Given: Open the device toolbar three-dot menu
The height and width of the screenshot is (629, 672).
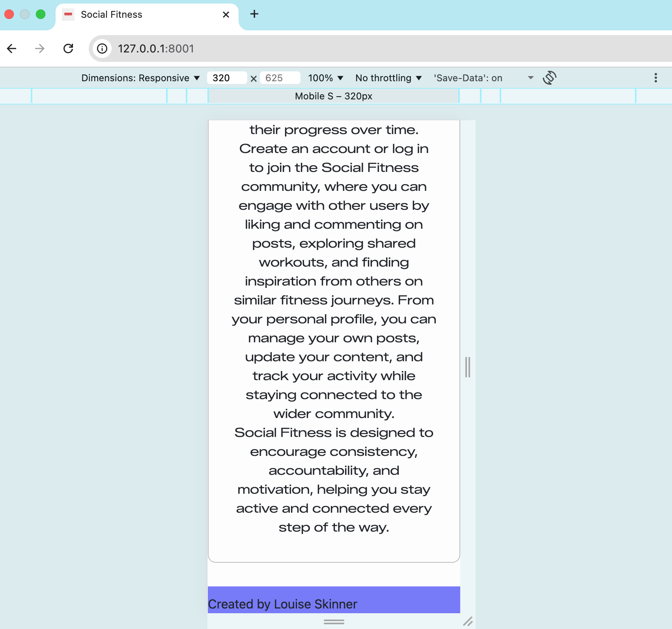Looking at the screenshot, I should (656, 78).
